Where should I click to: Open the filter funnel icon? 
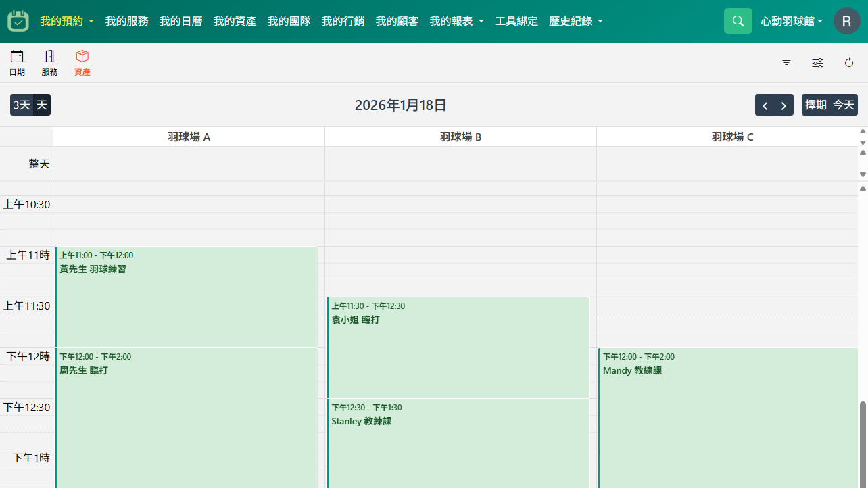786,62
